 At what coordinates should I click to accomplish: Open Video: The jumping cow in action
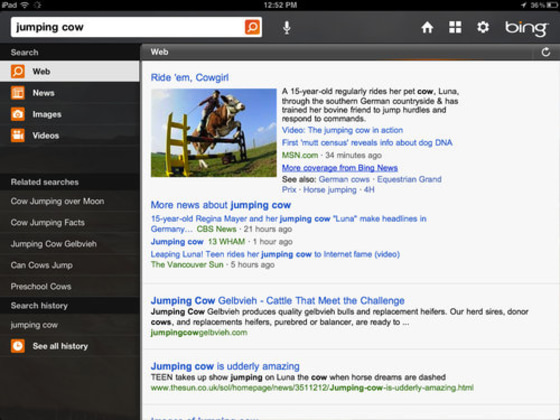point(342,130)
